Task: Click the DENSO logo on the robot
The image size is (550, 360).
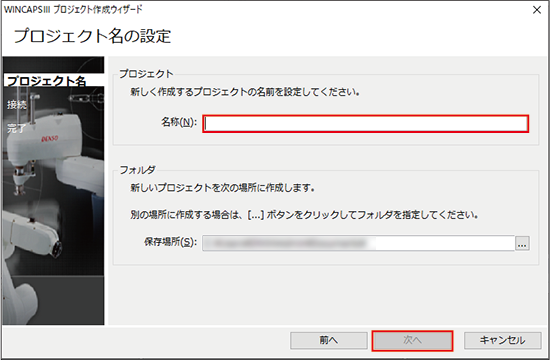Action: coord(49,139)
